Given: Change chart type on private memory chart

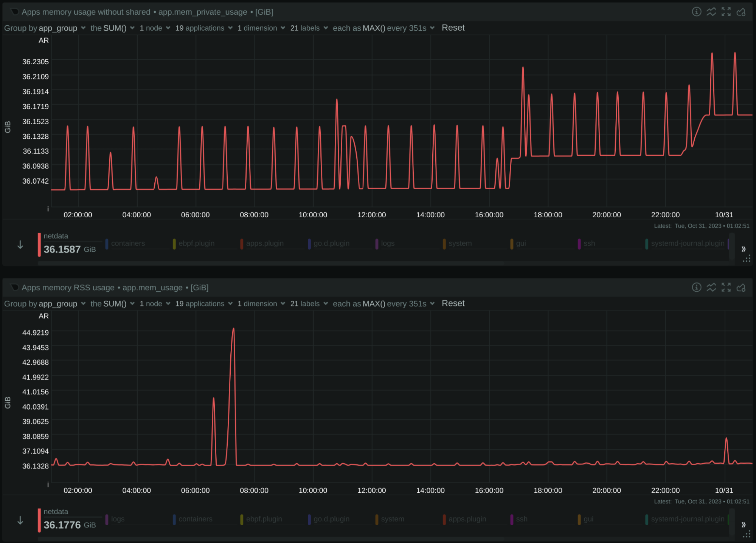Looking at the screenshot, I should pos(711,12).
